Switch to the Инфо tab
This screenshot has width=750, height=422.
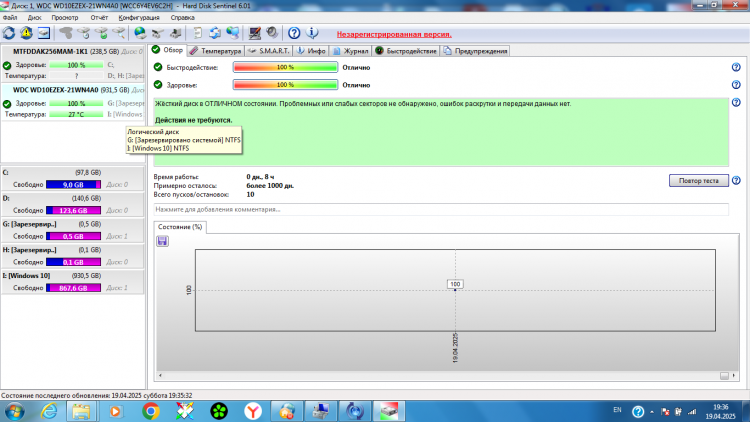pyautogui.click(x=311, y=51)
